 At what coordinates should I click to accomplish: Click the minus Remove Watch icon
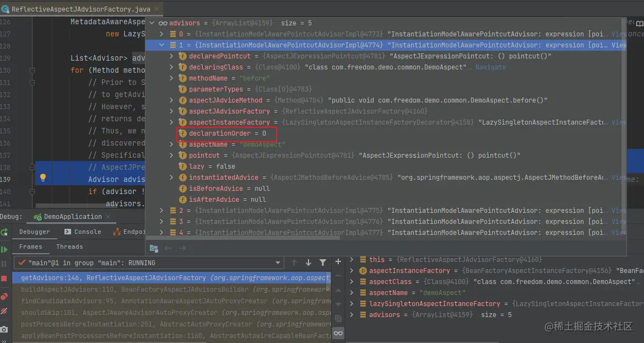[338, 276]
